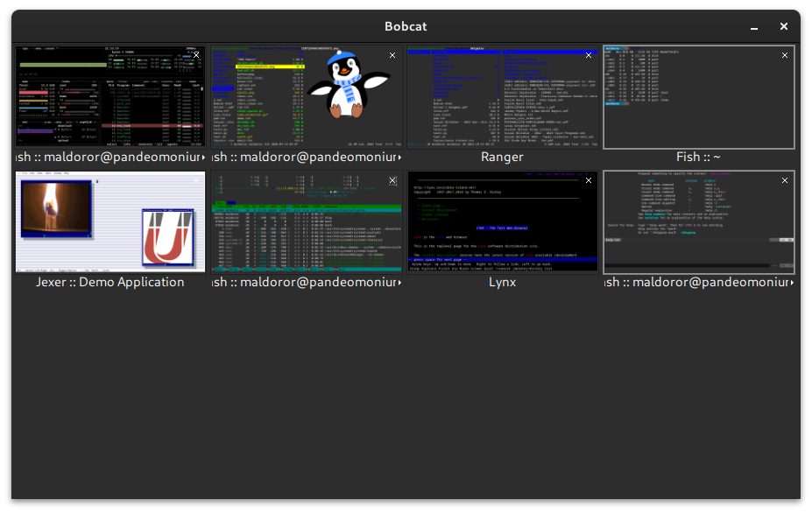The height and width of the screenshot is (513, 812).
Task: Open the system monitor graphs thumbnail
Action: click(x=110, y=97)
